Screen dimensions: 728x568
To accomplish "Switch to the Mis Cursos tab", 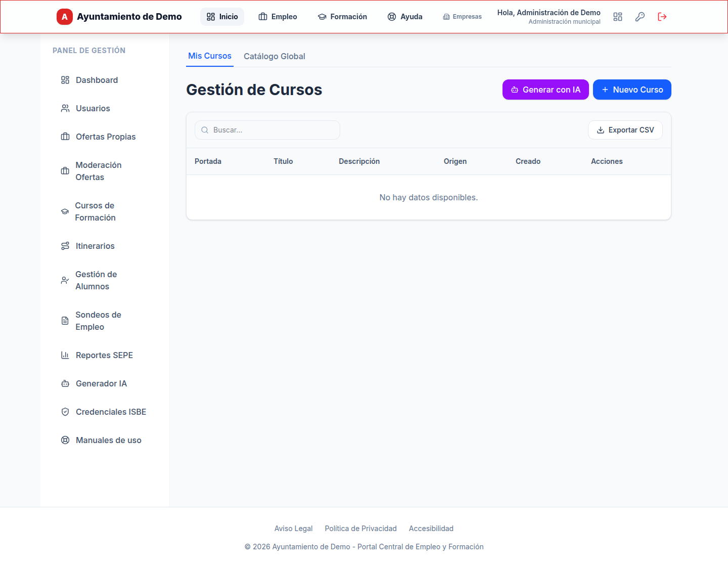I will (x=210, y=56).
